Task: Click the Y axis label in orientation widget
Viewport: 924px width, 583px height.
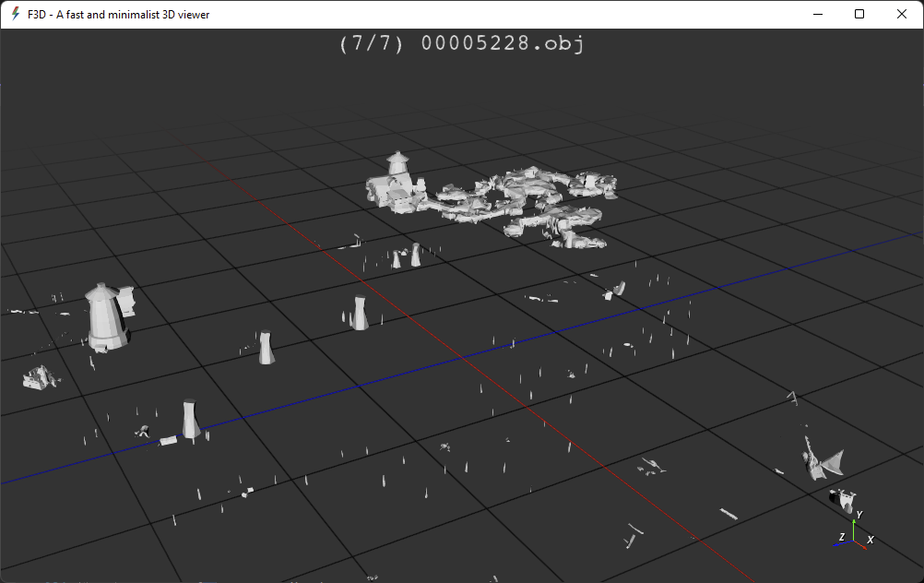Action: pyautogui.click(x=859, y=515)
